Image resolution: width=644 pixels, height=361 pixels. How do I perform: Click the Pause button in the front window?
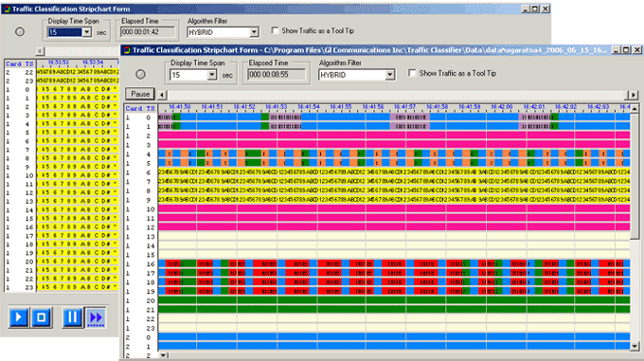[x=140, y=94]
